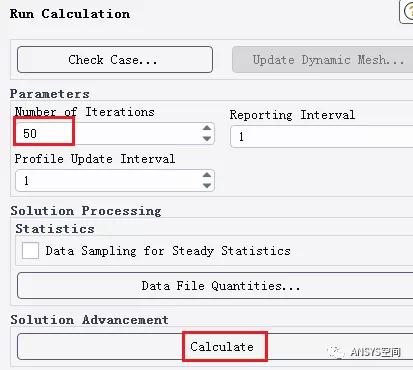Viewport: 413px width, 370px height.
Task: Enable Data Sampling for Steady Statistics checkbox
Action: pos(30,250)
